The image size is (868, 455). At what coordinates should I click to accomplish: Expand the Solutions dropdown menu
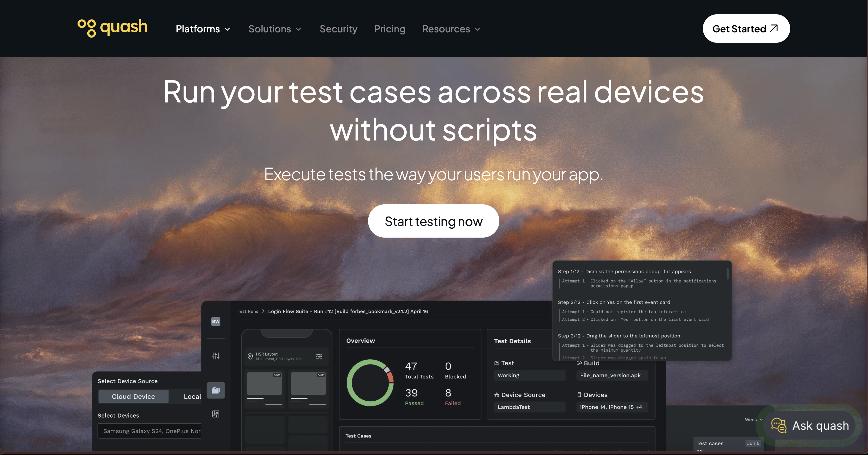coord(274,29)
